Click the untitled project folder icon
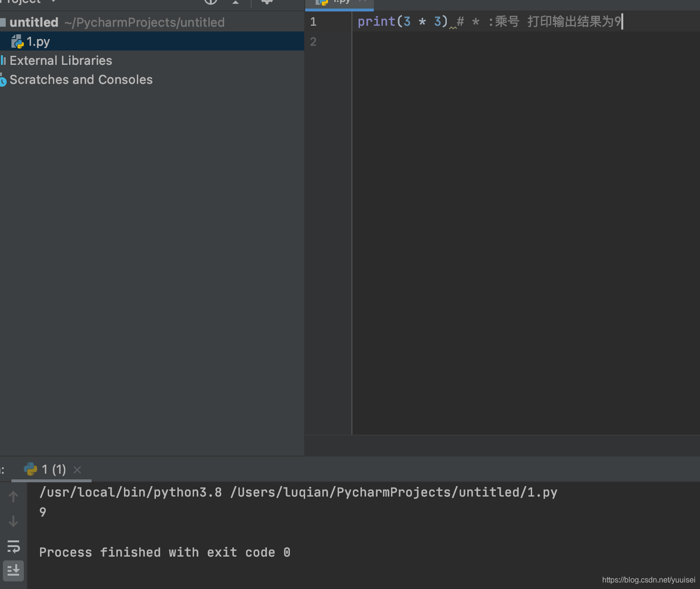Image resolution: width=700 pixels, height=589 pixels. click(x=3, y=22)
